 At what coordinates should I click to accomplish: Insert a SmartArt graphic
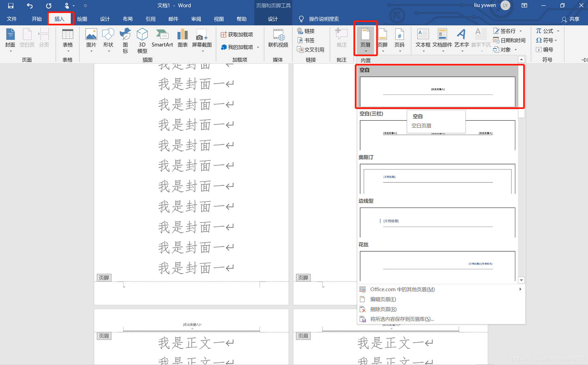tap(162, 38)
